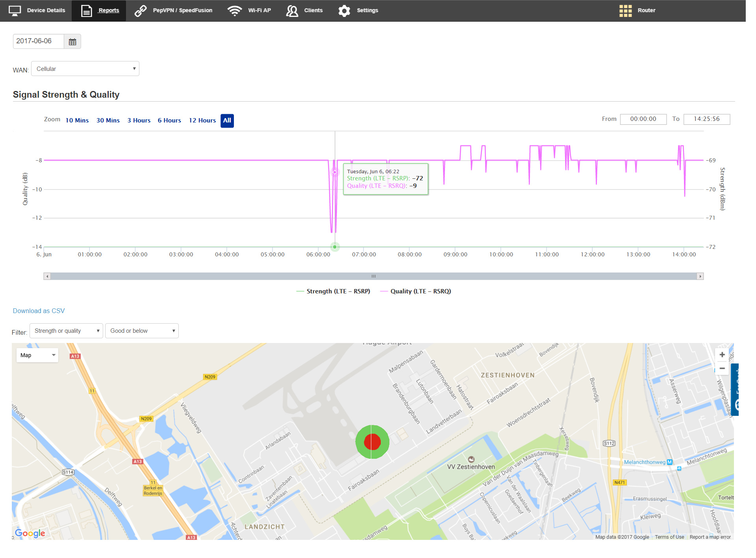
Task: Expand the WAN Cellular dropdown
Action: point(85,69)
